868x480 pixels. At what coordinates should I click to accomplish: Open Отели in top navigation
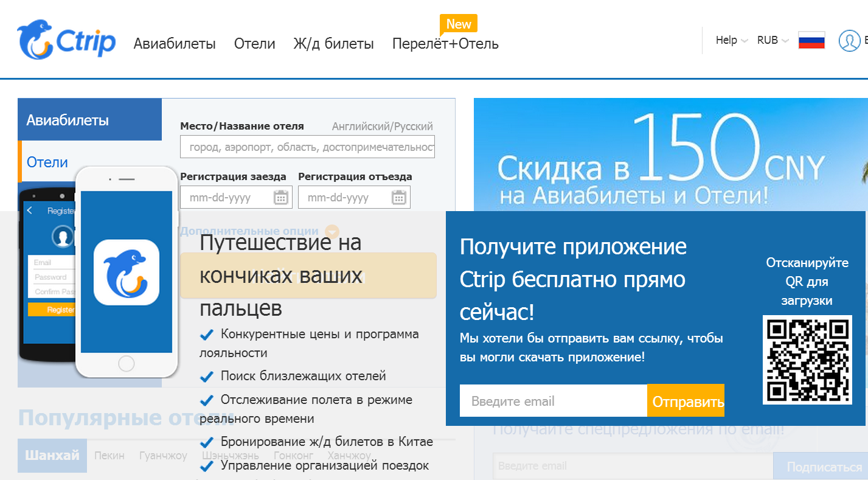click(255, 44)
